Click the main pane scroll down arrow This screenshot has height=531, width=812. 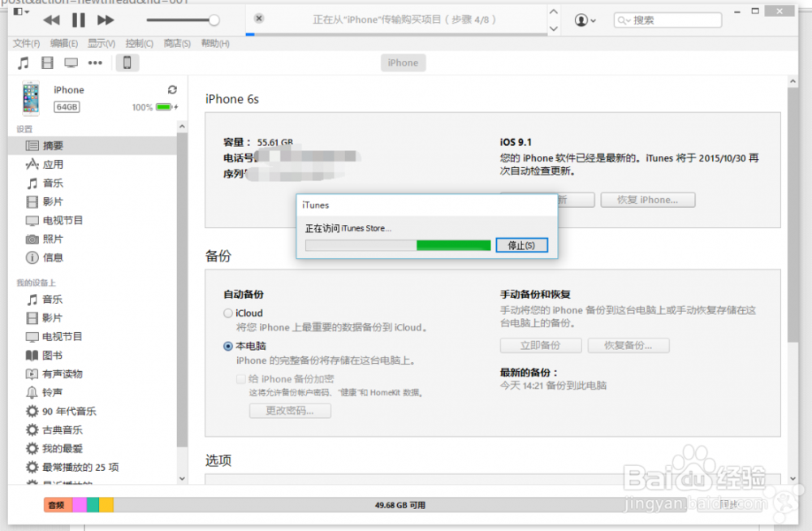[x=793, y=479]
